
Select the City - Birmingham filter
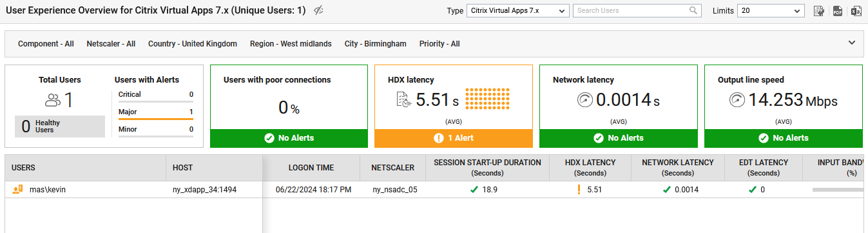(376, 44)
